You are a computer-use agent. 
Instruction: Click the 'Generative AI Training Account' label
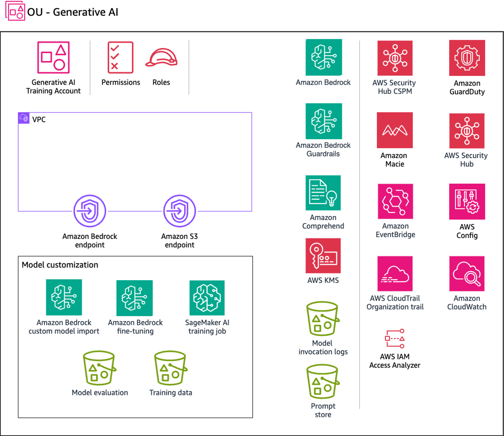[53, 87]
